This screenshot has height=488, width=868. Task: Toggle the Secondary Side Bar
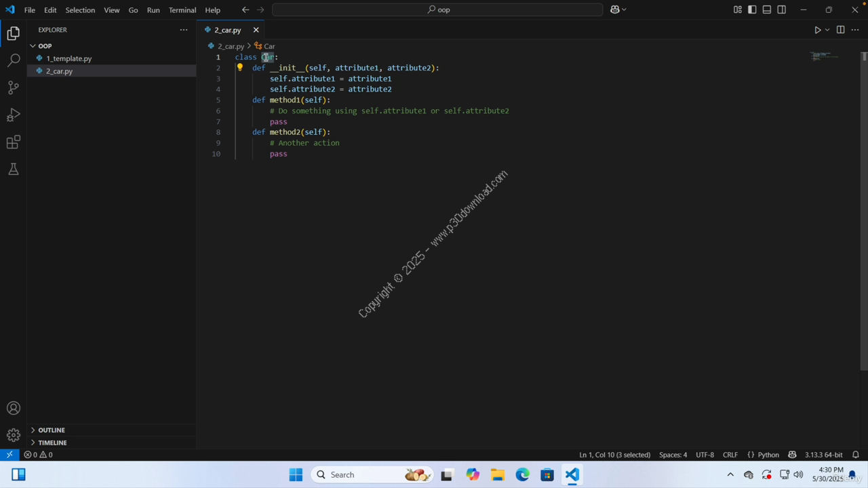[x=782, y=9]
